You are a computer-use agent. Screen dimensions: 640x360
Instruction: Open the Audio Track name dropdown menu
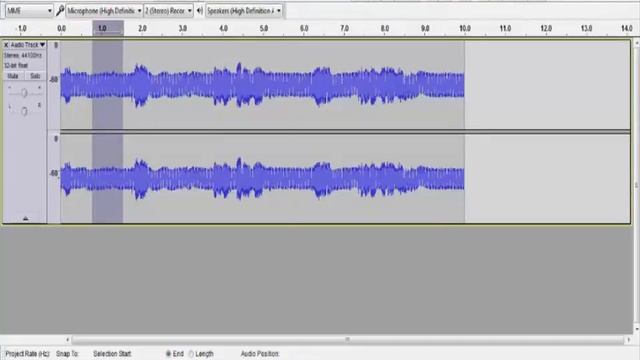coord(28,44)
